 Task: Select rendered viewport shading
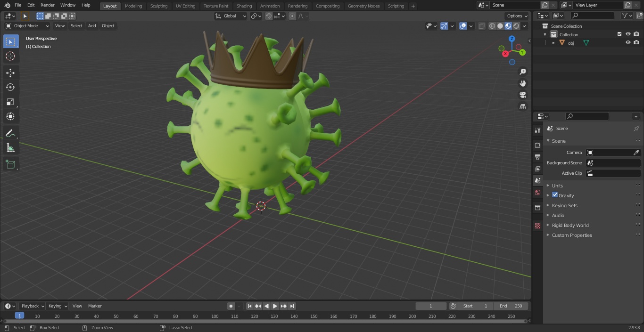pyautogui.click(x=516, y=26)
